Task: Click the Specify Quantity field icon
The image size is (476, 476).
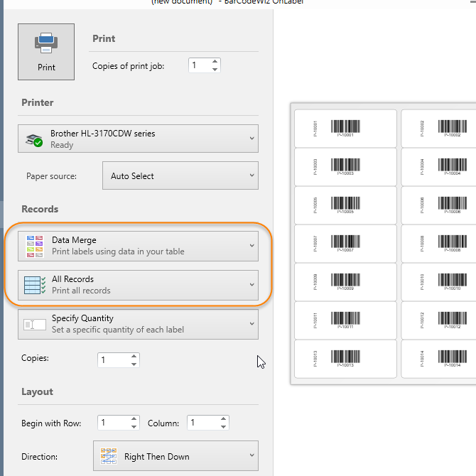Action: [x=35, y=325]
